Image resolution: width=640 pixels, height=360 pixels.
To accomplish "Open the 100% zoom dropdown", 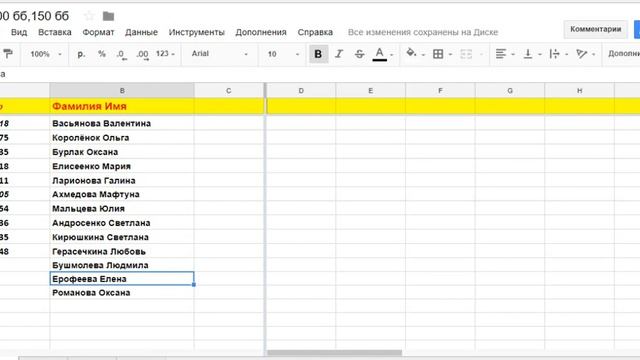I will (x=46, y=54).
